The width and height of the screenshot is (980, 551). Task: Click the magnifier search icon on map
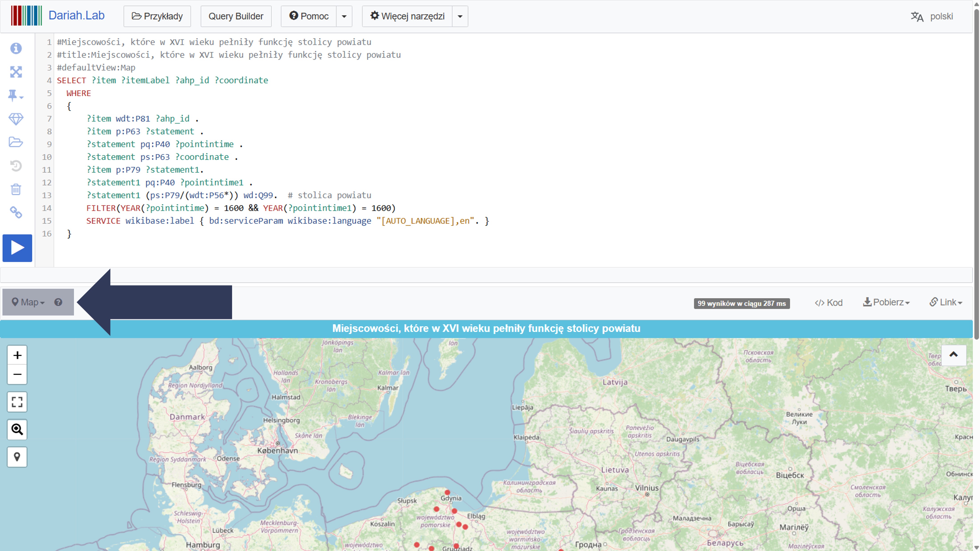pyautogui.click(x=17, y=429)
